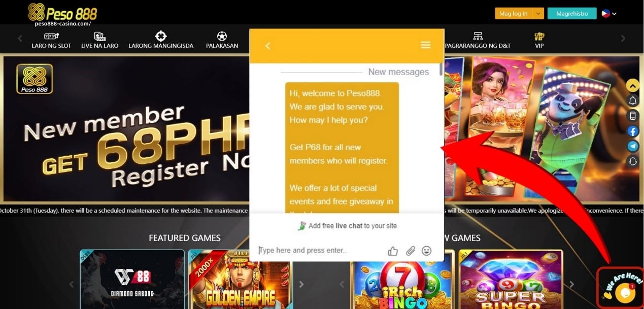644x309 pixels.
Task: Follow Add free live chat link
Action: (348, 226)
